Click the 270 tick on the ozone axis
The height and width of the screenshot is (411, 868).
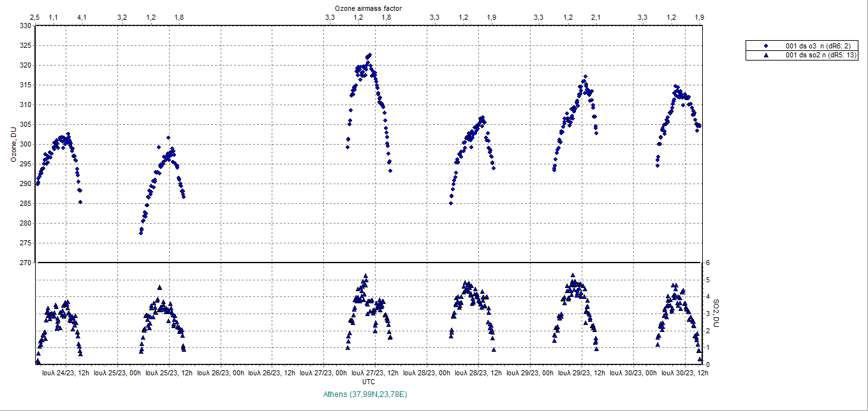[26, 263]
